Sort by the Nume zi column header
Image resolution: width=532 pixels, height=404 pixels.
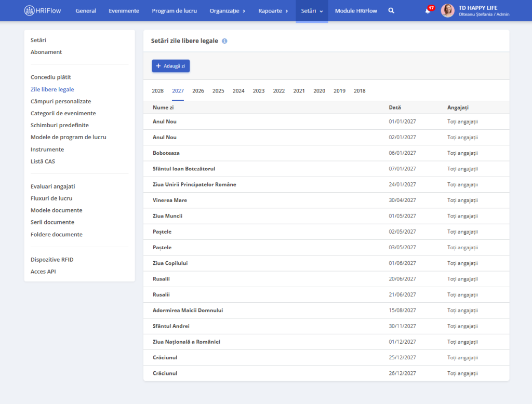pyautogui.click(x=163, y=107)
